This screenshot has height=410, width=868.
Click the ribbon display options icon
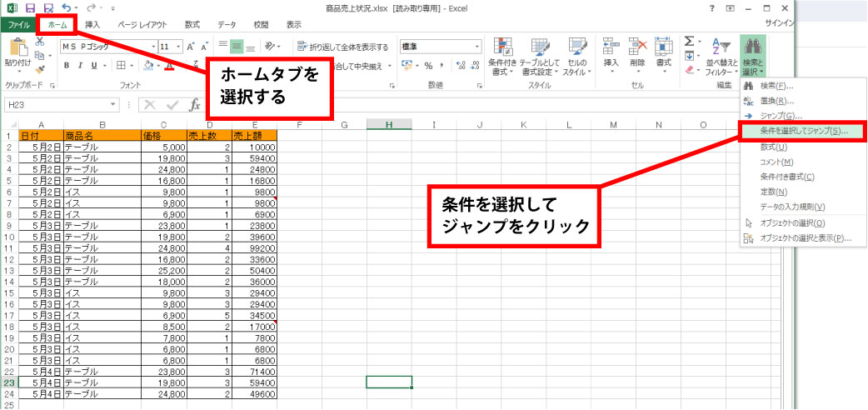click(731, 8)
